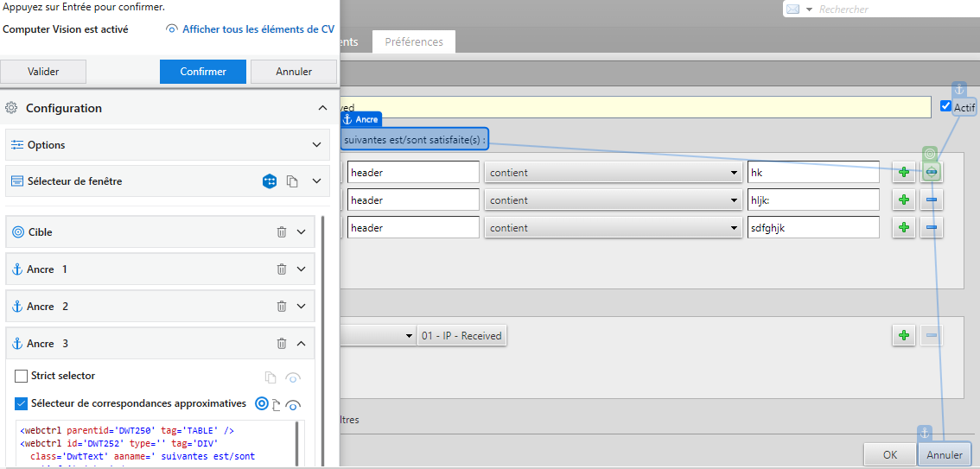980x469 pixels.
Task: Remove the hljk: condition row
Action: point(932,200)
